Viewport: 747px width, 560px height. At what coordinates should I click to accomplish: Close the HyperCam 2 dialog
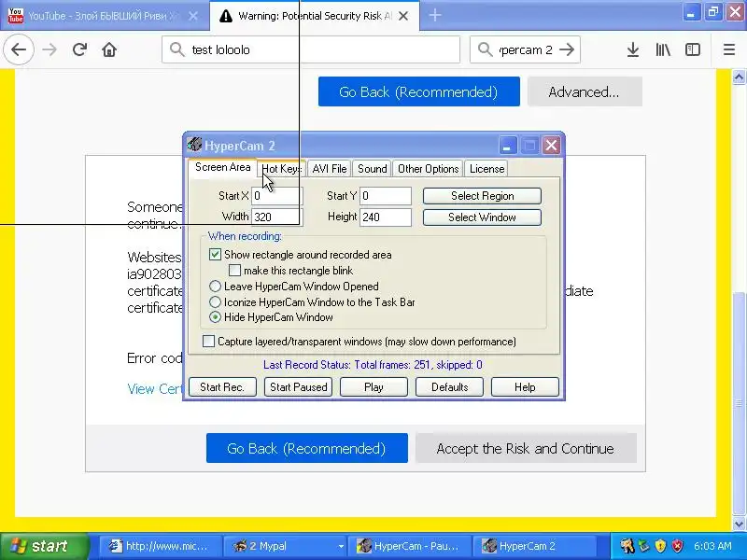click(551, 146)
